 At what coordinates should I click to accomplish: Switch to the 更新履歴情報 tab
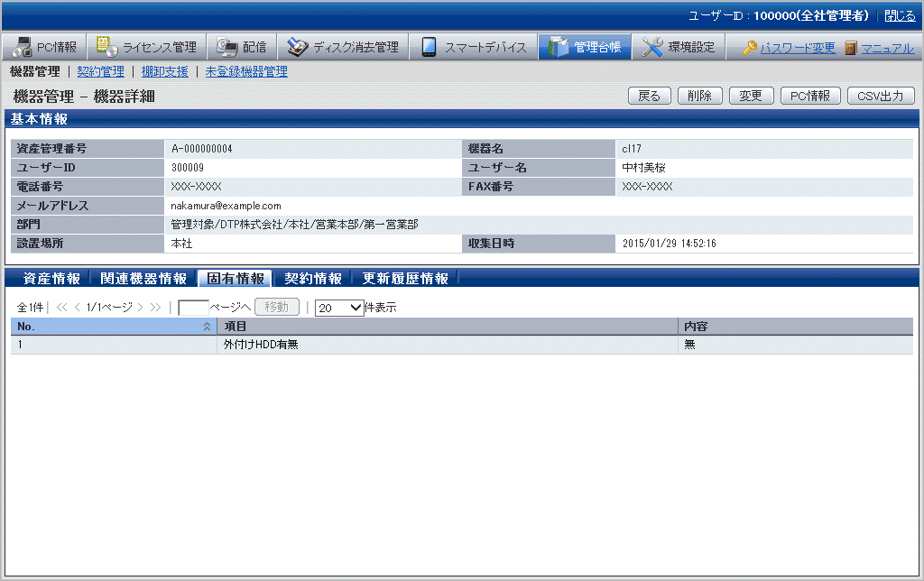[x=405, y=278]
